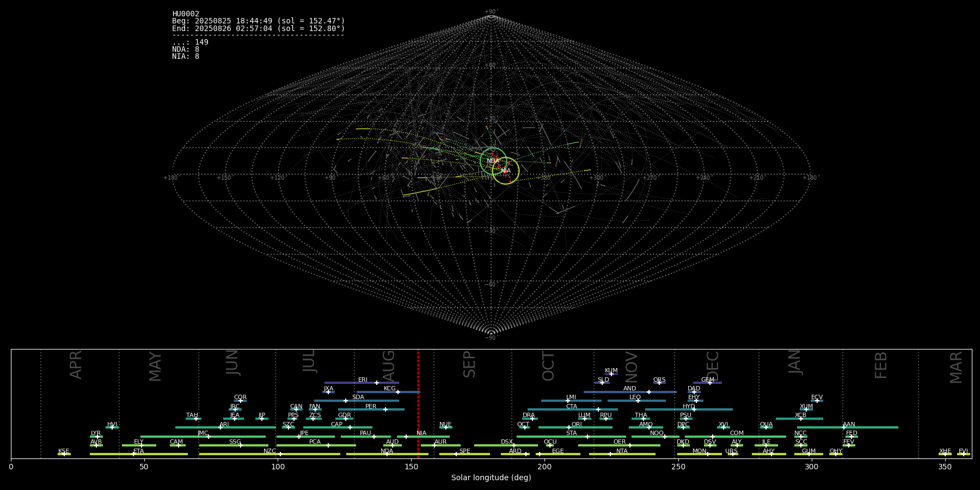Viewport: 980px width, 490px height.
Task: Click the NZC shower label
Action: pos(269,451)
